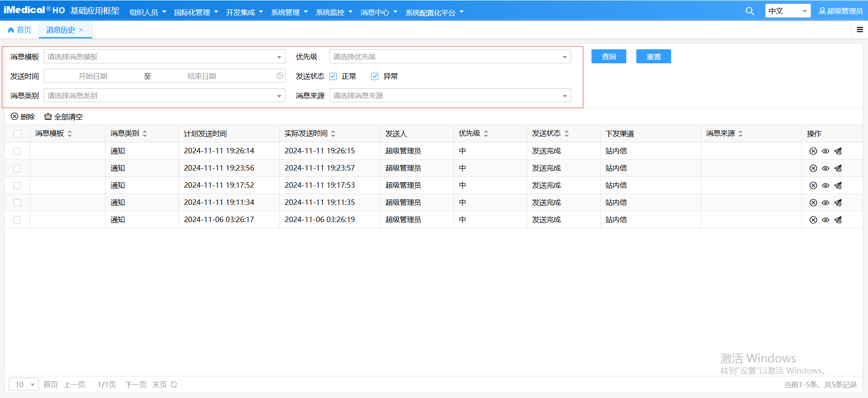This screenshot has width=868, height=398.
Task: Uncheck the 异常 send status checkbox
Action: 375,76
